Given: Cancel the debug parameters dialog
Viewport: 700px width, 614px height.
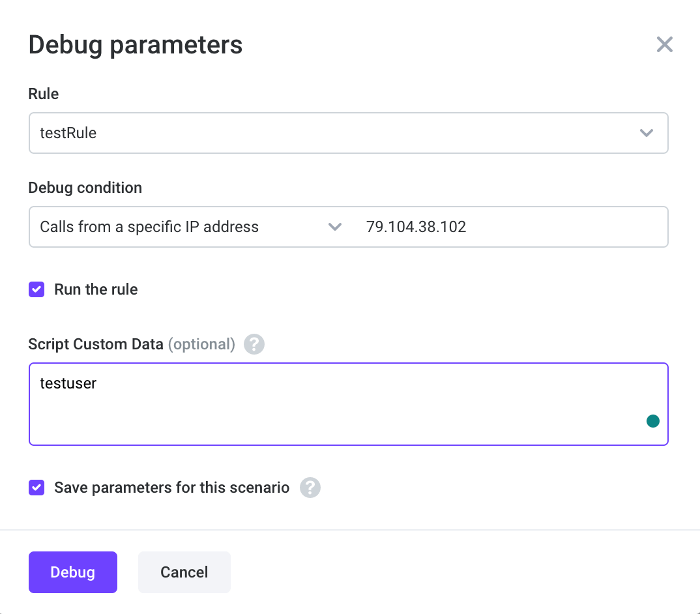Looking at the screenshot, I should 184,572.
